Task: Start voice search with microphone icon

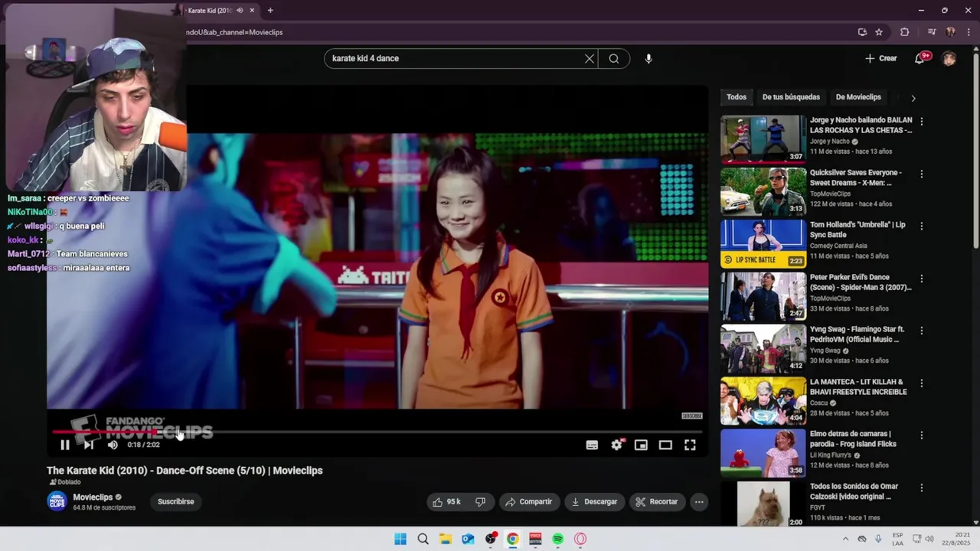Action: click(x=648, y=58)
